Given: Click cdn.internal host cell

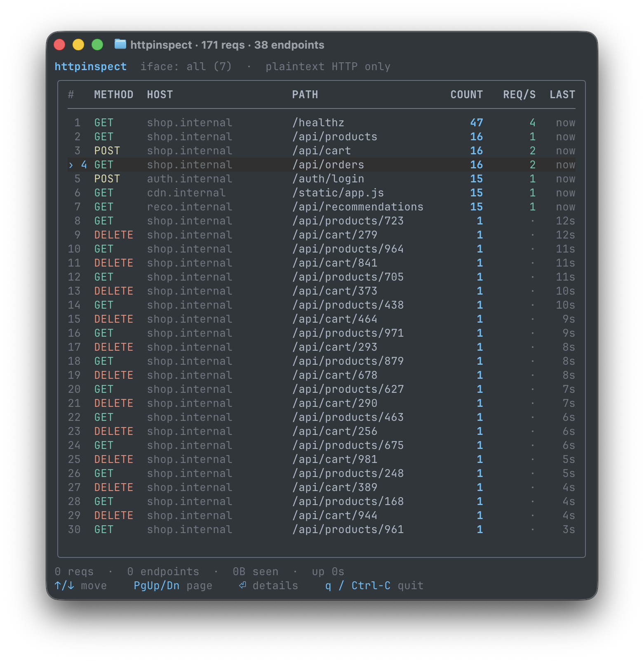Looking at the screenshot, I should [186, 193].
